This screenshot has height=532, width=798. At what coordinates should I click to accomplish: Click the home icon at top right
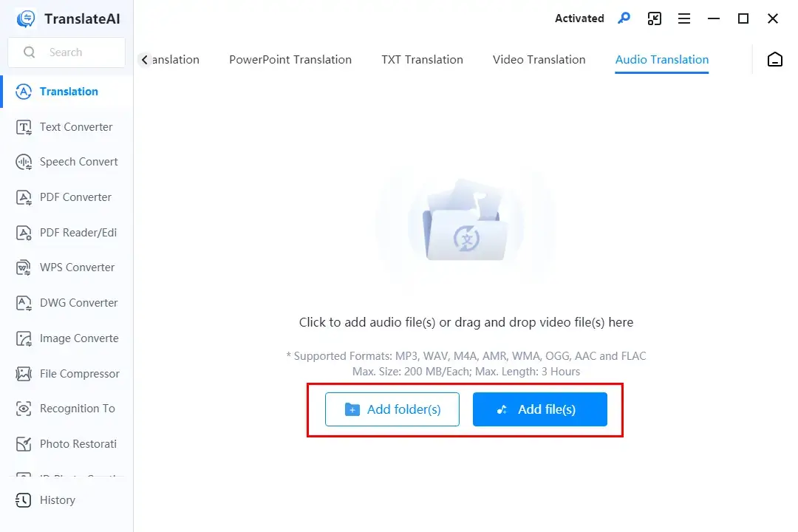point(774,60)
